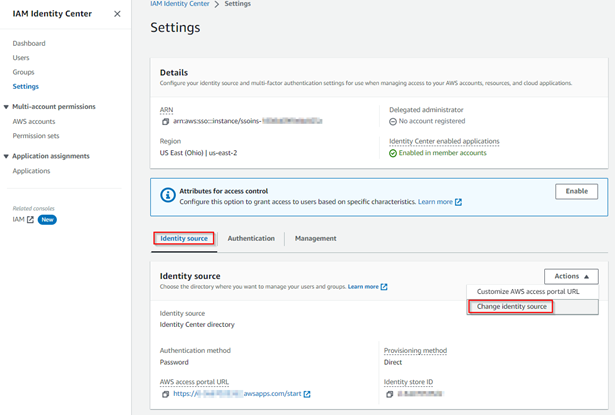The width and height of the screenshot is (615, 415).
Task: Click Enabled in member accounts status
Action: (442, 153)
